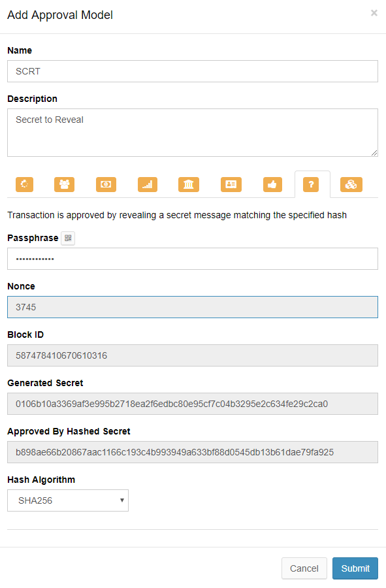Focus the Passphrase password field
386x588 pixels.
click(193, 259)
